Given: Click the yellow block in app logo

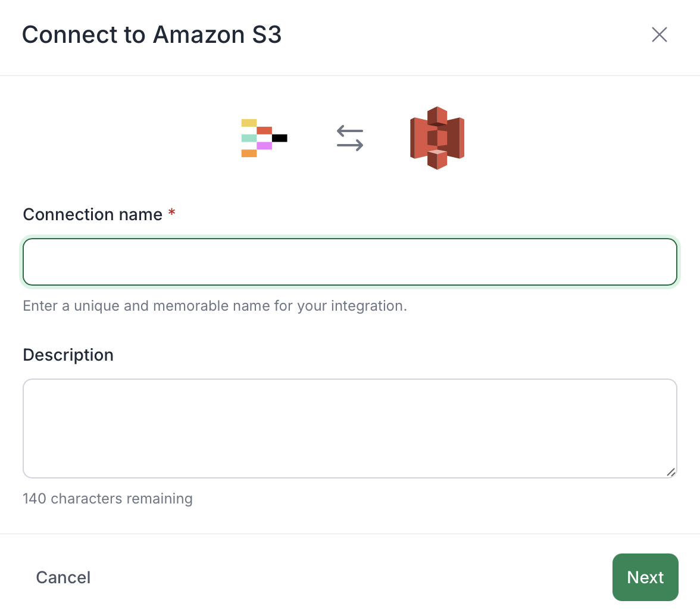Looking at the screenshot, I should (x=249, y=123).
